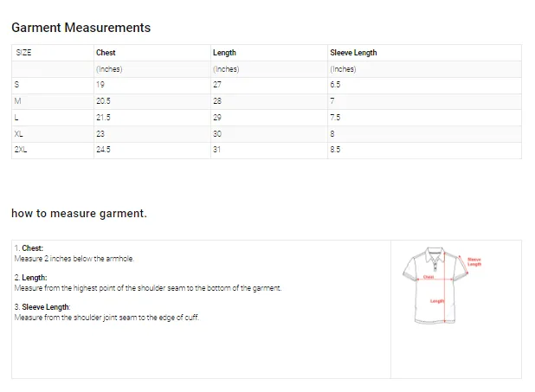The height and width of the screenshot is (392, 535).
Task: Click the Length column header in the table
Action: pos(224,53)
